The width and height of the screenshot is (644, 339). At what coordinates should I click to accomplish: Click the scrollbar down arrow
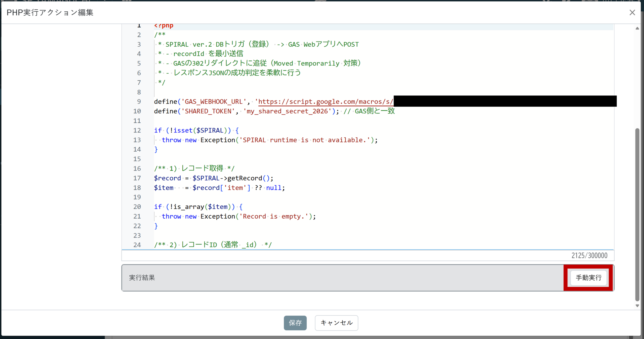(x=637, y=306)
